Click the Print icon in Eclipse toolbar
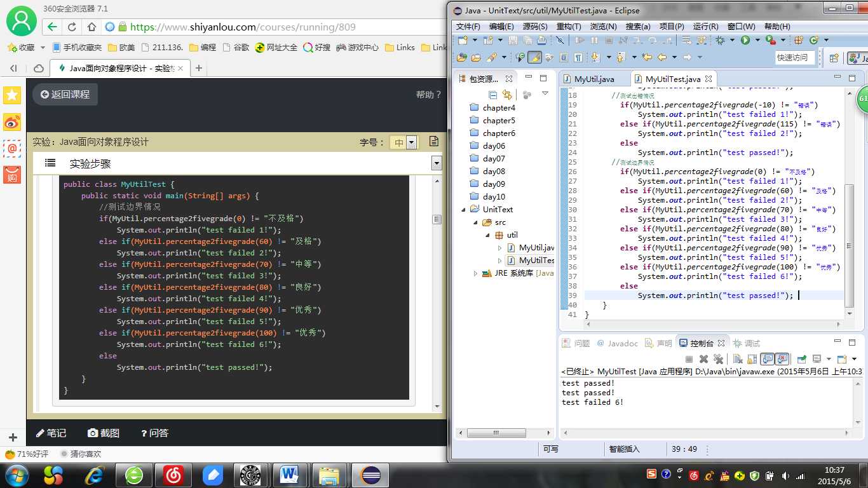The height and width of the screenshot is (488, 868). pos(541,40)
